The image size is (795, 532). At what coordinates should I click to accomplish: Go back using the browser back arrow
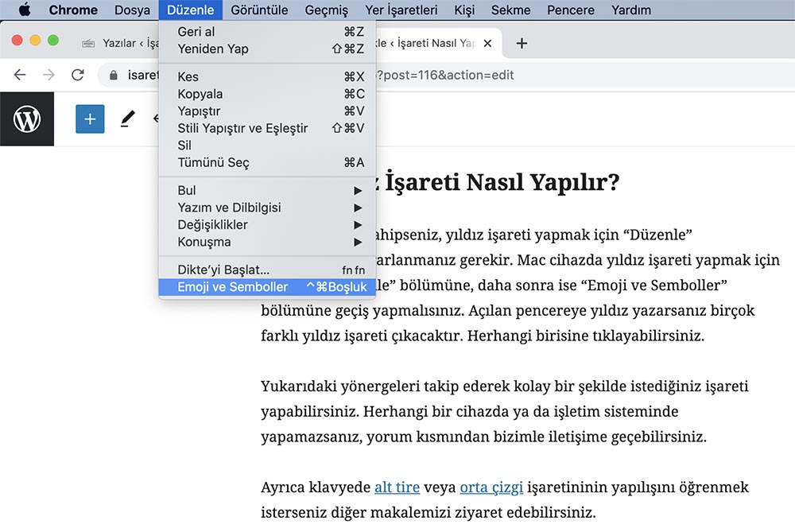pos(19,75)
